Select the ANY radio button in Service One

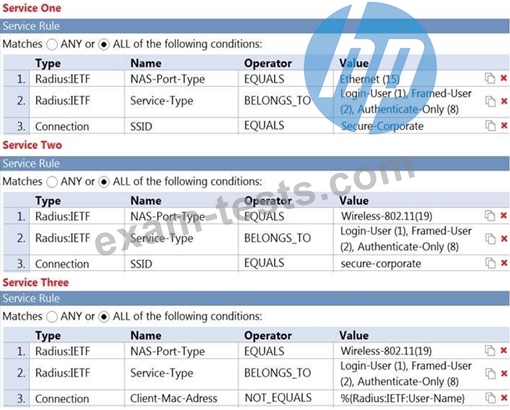52,44
